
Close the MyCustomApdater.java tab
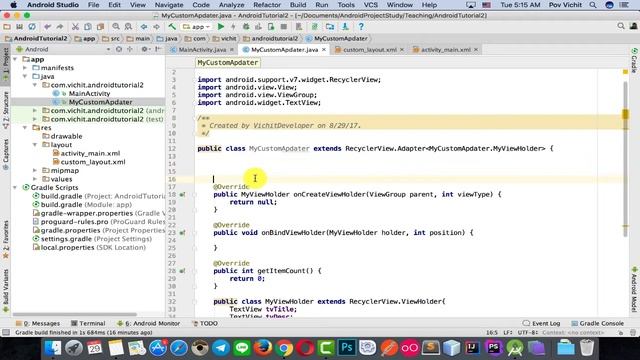click(324, 49)
